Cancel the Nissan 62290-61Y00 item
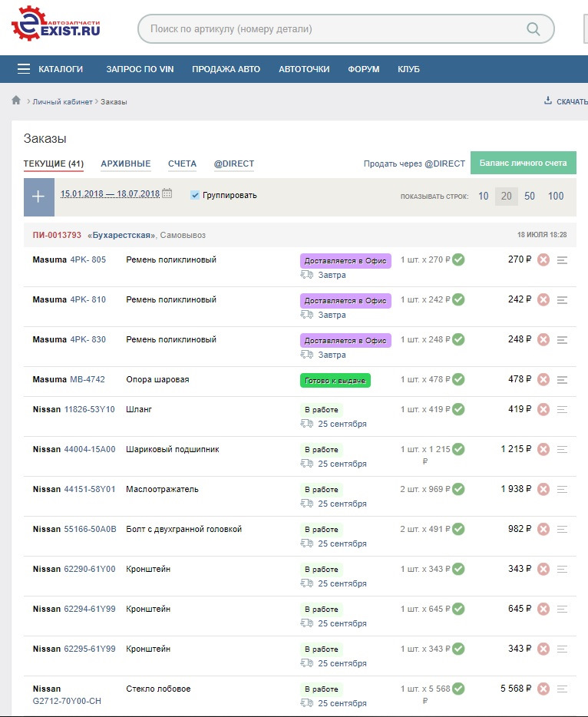This screenshot has height=717, width=588. [543, 569]
